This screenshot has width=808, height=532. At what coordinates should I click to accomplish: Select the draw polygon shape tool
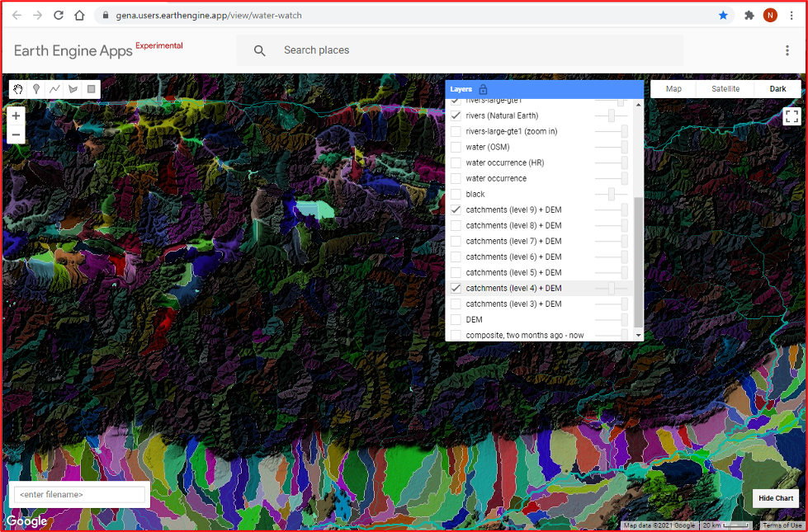pos(73,89)
